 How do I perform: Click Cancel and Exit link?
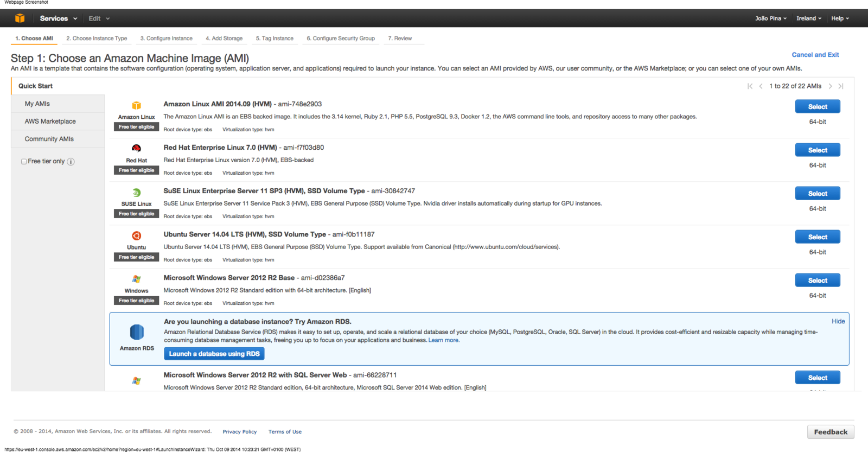point(815,55)
